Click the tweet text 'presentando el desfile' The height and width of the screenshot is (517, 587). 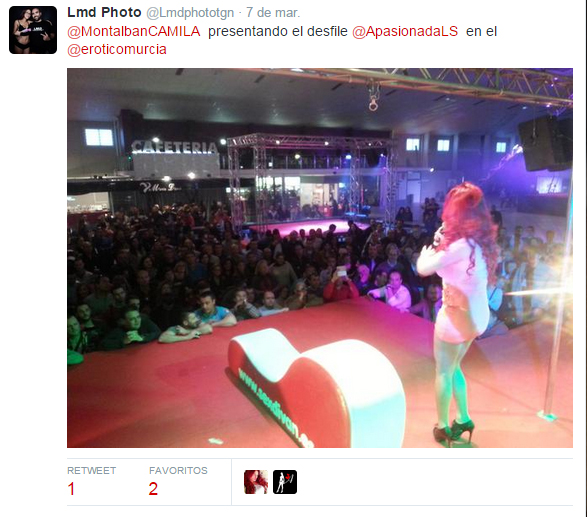278,31
